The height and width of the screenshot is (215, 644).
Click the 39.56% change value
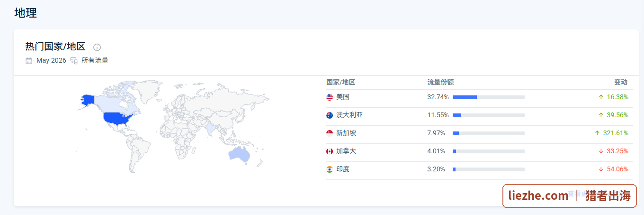point(617,115)
